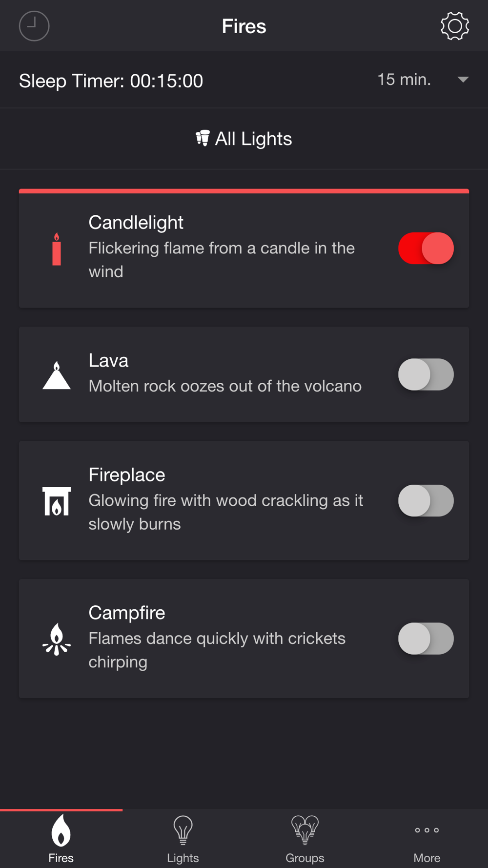Viewport: 488px width, 868px height.
Task: Switch to the Lights tab
Action: [183, 839]
